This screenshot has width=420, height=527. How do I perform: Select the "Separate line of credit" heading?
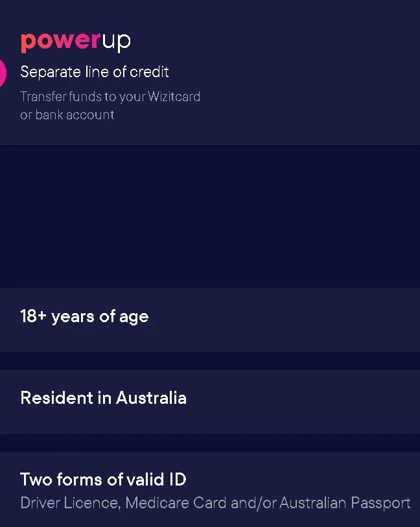click(x=95, y=71)
